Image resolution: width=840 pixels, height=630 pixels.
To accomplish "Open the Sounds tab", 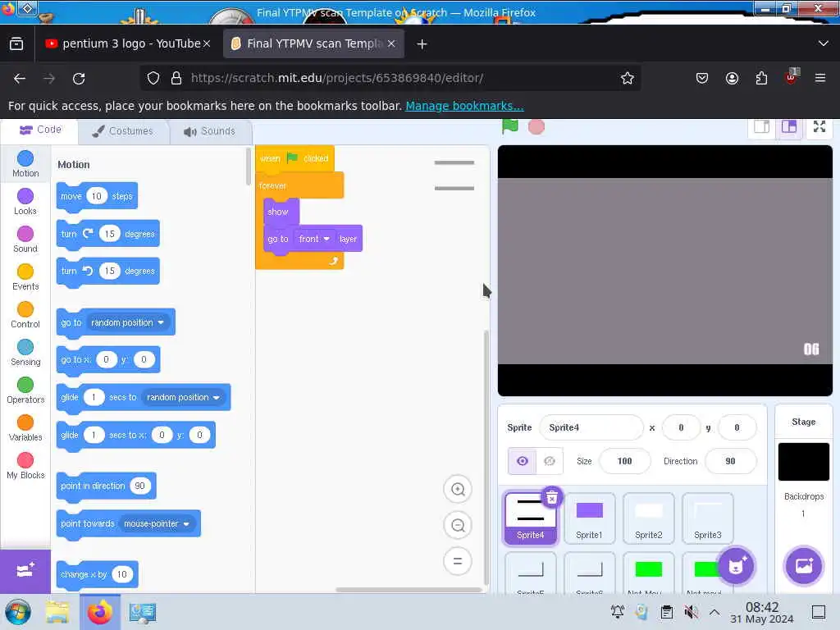I will (x=209, y=131).
